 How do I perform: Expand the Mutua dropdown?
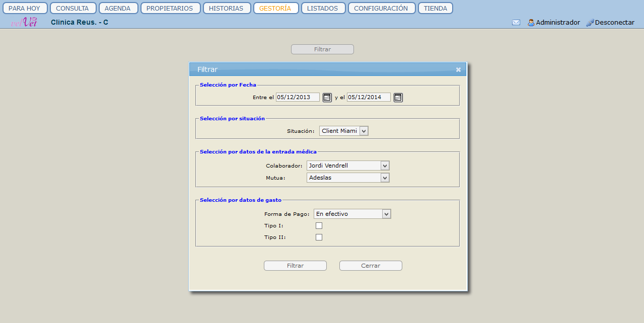[x=385, y=178]
